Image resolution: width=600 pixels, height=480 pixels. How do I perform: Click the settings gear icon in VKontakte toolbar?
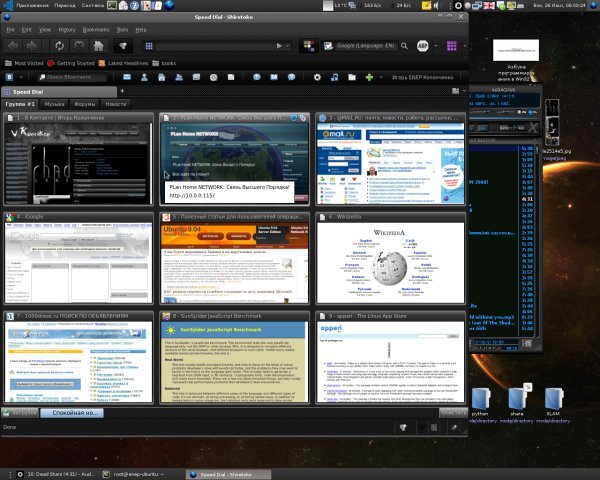(317, 76)
